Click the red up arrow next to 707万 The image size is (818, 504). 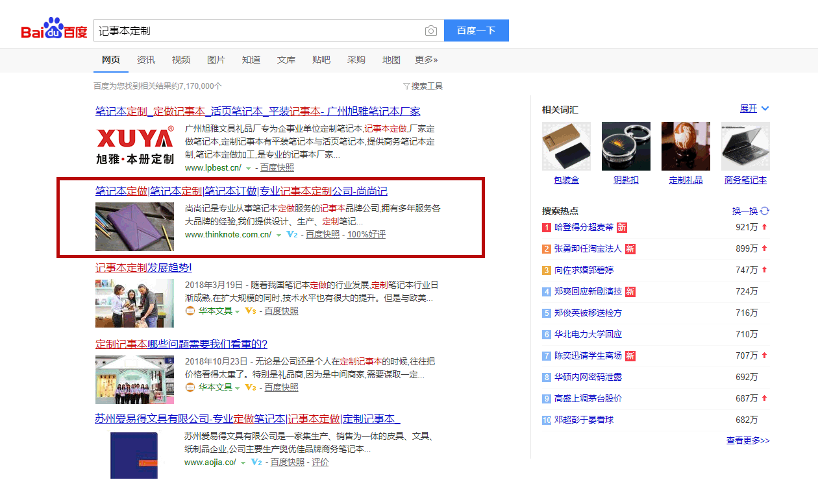coord(765,355)
